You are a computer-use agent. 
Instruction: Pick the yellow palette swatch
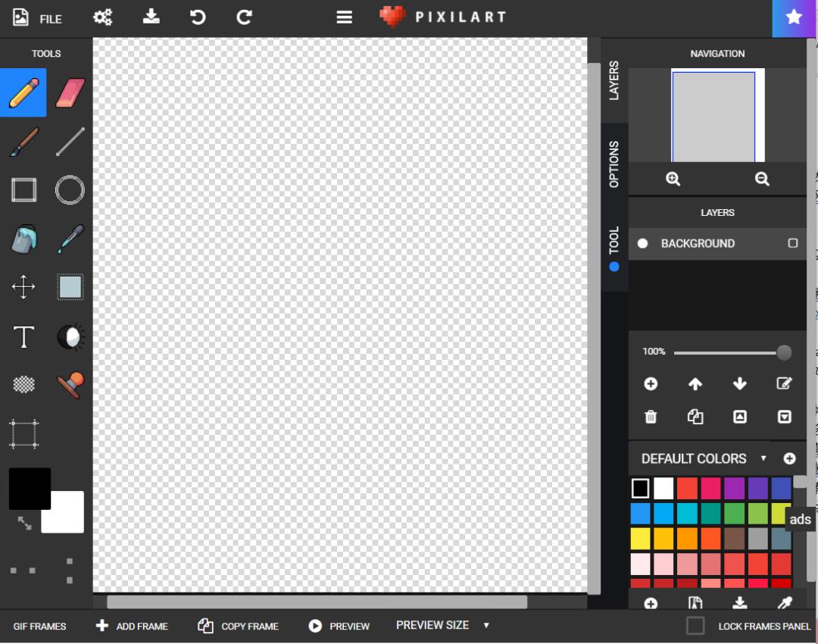pos(640,539)
